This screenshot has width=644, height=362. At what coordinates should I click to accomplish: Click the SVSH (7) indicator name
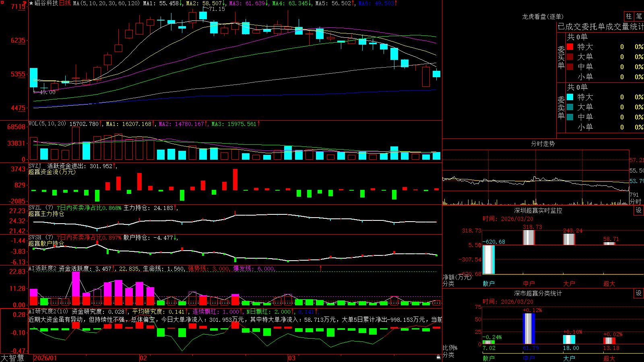41,237
